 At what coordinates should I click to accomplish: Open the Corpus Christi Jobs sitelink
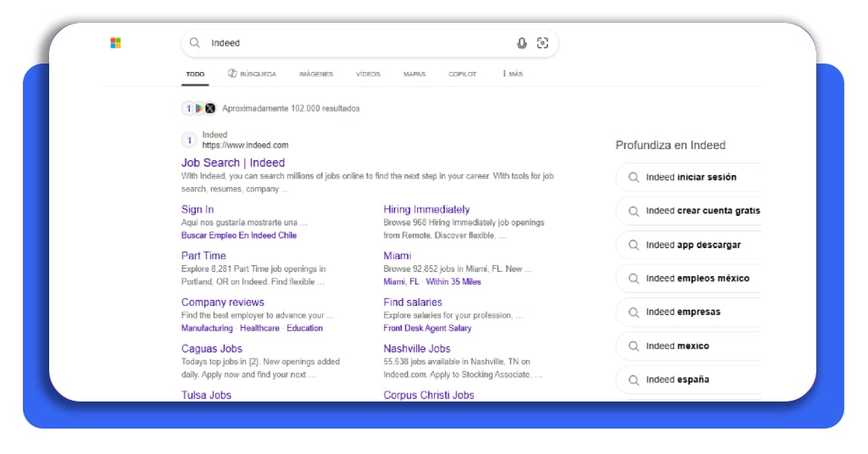pyautogui.click(x=429, y=395)
